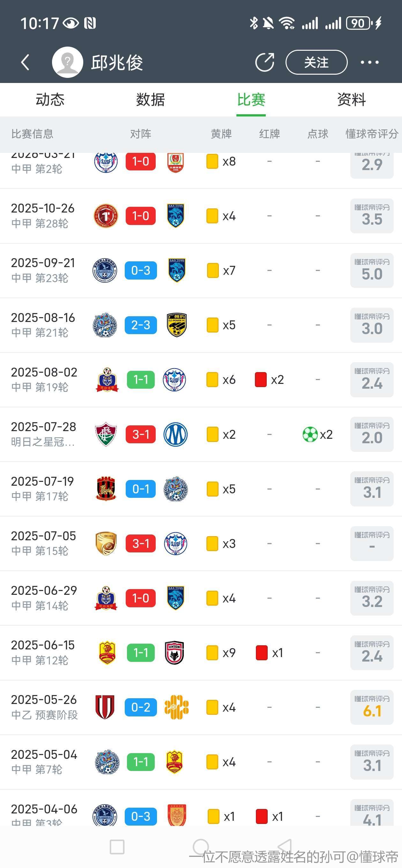Image resolution: width=402 pixels, height=868 pixels.
Task: Open the 2025-07-28 明日之星 match row
Action: (x=44, y=434)
